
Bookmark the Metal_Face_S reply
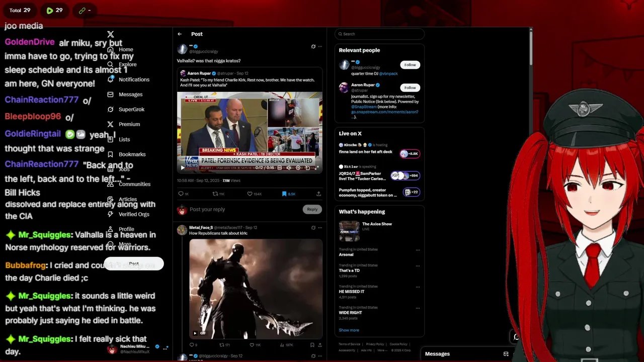tap(312, 345)
